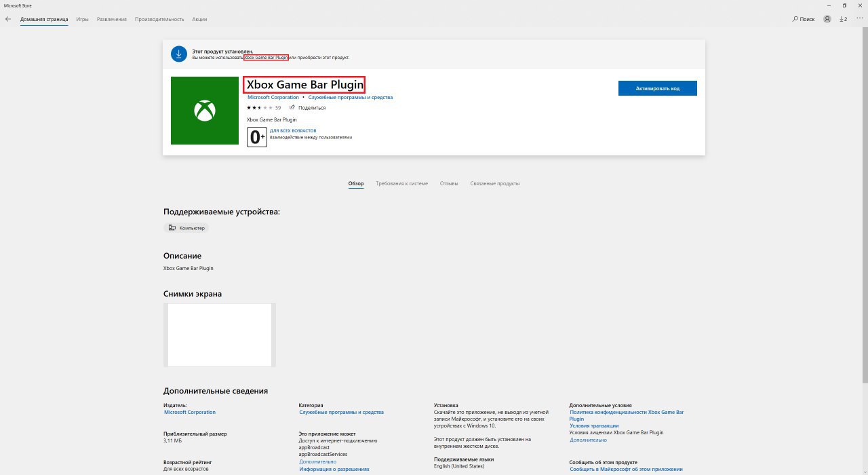Jump to Требования к системе tab
Screen dimensions: 868x475
point(402,183)
